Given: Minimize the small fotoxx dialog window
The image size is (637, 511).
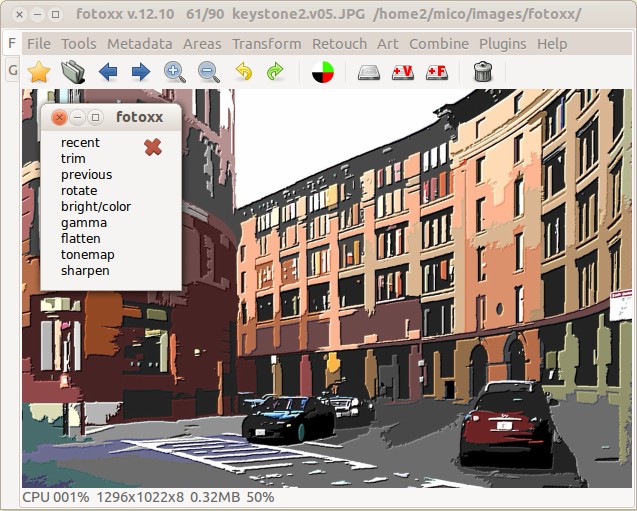Looking at the screenshot, I should tap(77, 118).
